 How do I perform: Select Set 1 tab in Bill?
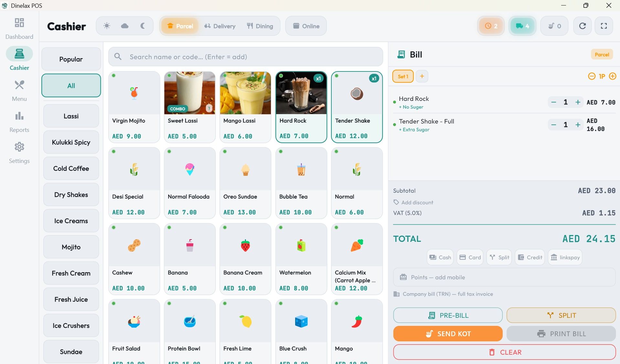pos(403,76)
